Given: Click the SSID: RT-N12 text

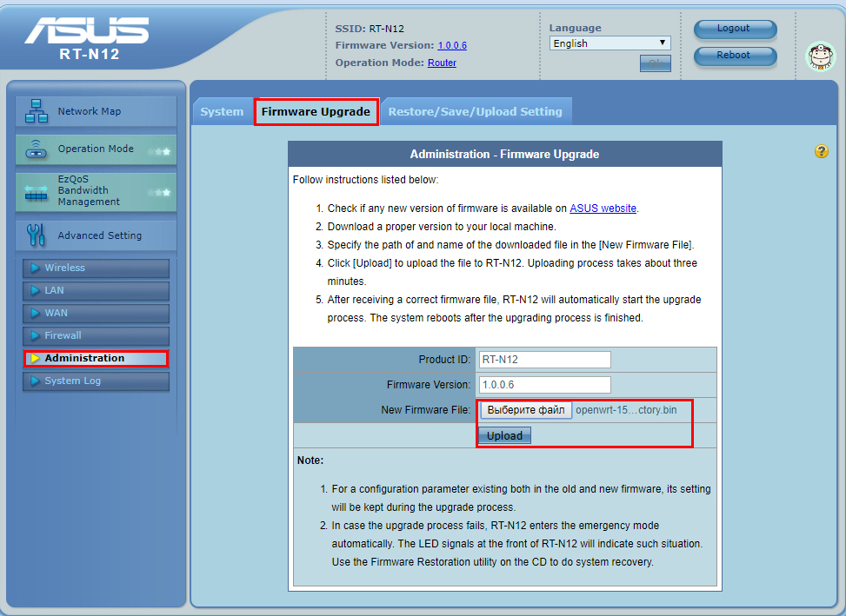Looking at the screenshot, I should point(370,29).
